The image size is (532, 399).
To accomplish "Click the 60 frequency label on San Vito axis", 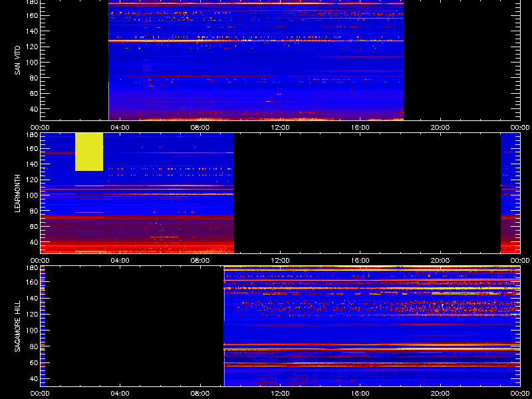I will click(34, 93).
